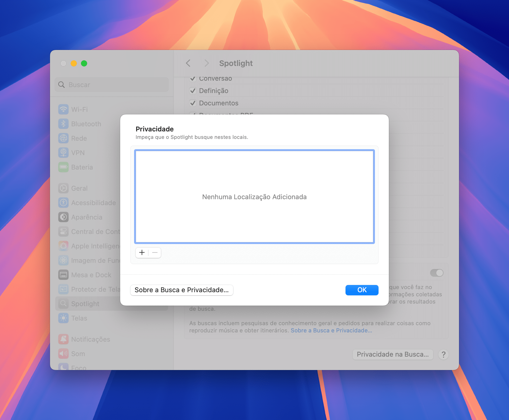Click the Bateria battery icon
The height and width of the screenshot is (420, 509).
[63, 167]
